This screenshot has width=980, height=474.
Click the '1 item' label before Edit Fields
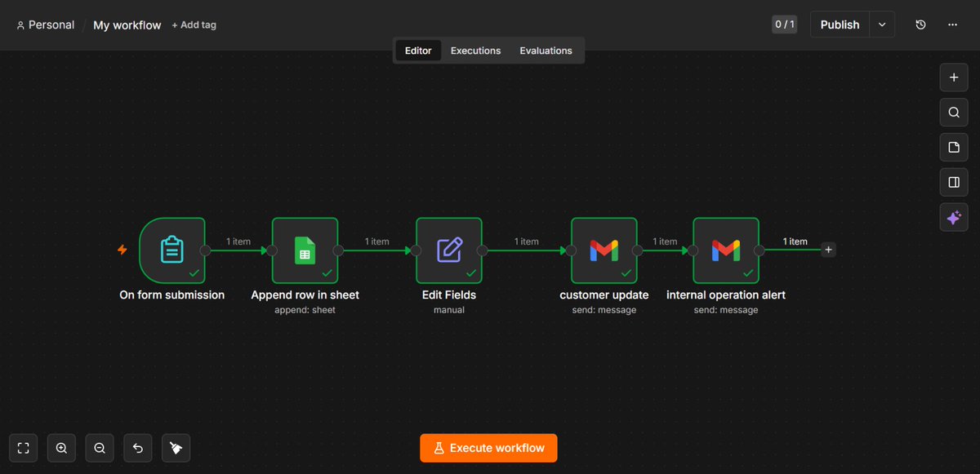pyautogui.click(x=377, y=241)
